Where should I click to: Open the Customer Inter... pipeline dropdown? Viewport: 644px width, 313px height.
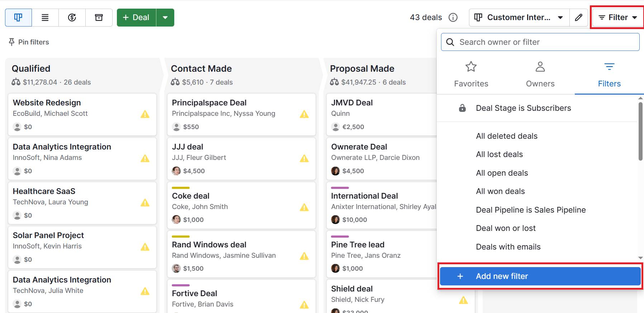click(x=519, y=18)
